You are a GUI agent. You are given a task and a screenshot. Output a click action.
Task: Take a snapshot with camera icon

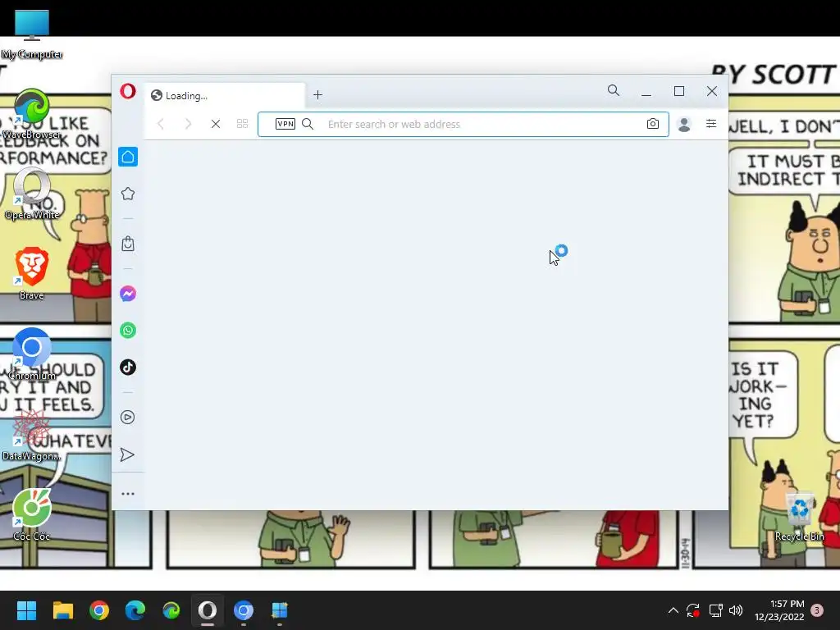pyautogui.click(x=652, y=124)
